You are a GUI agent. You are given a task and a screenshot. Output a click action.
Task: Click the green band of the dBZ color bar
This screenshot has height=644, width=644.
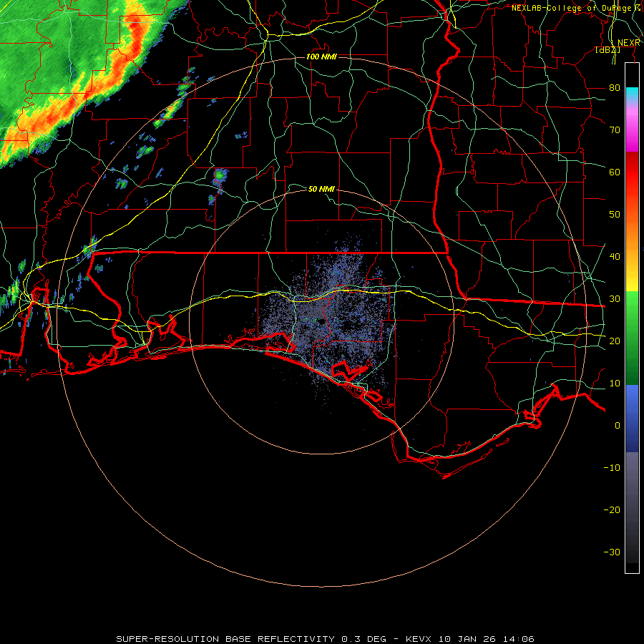click(x=632, y=338)
